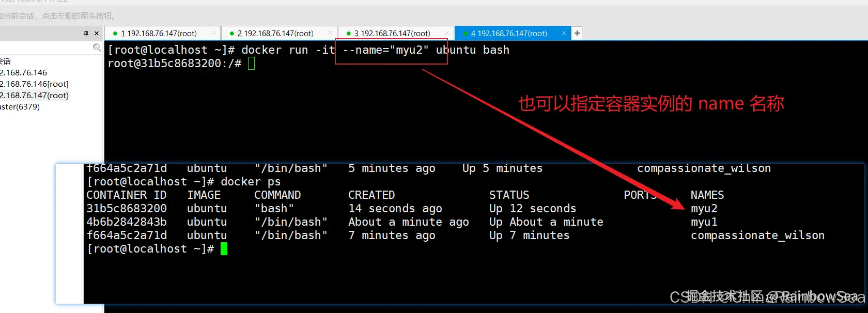The image size is (868, 313).
Task: Close tab 1 192.168.76.147(root)
Action: 213,33
